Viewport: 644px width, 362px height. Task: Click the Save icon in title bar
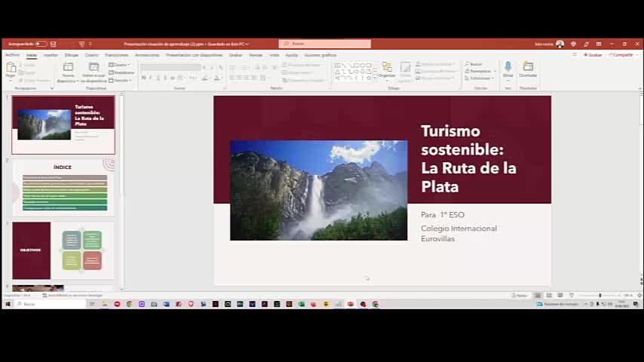coord(53,44)
